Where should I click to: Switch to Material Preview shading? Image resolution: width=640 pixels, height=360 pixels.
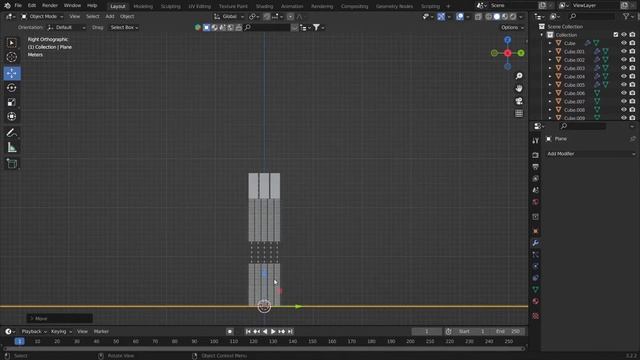pos(504,17)
